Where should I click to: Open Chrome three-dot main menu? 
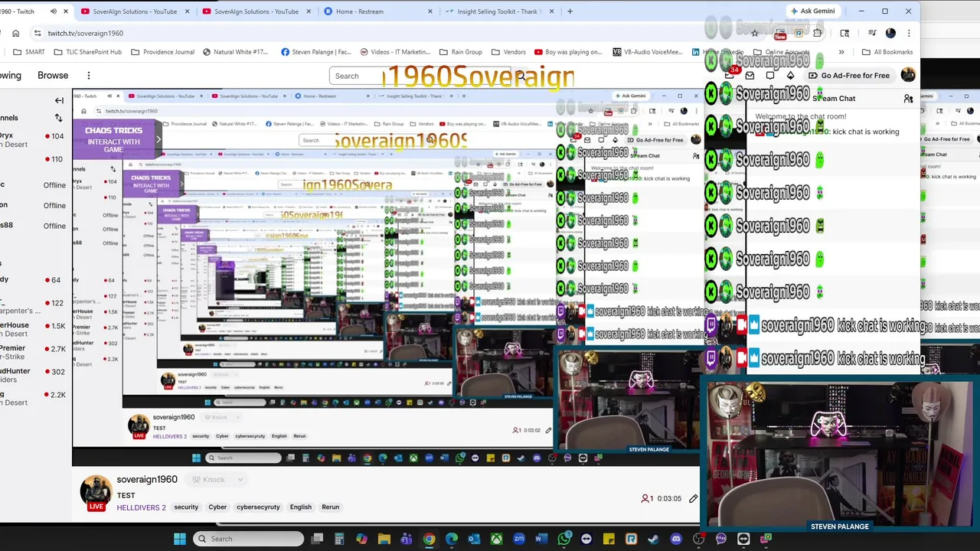point(909,33)
